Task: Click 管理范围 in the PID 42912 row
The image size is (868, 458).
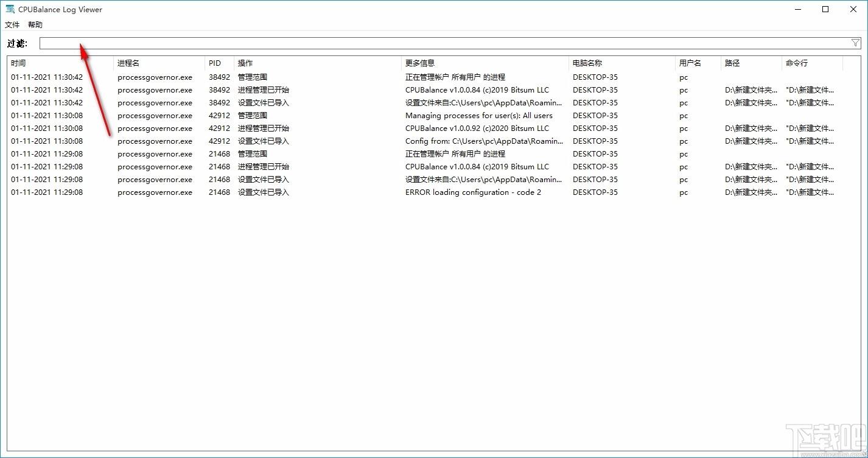Action: (x=253, y=116)
